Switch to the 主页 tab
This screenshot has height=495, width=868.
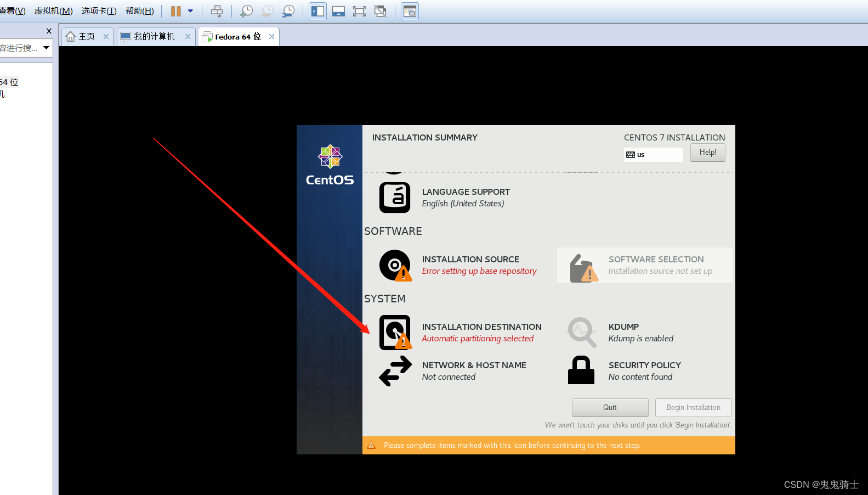(87, 37)
